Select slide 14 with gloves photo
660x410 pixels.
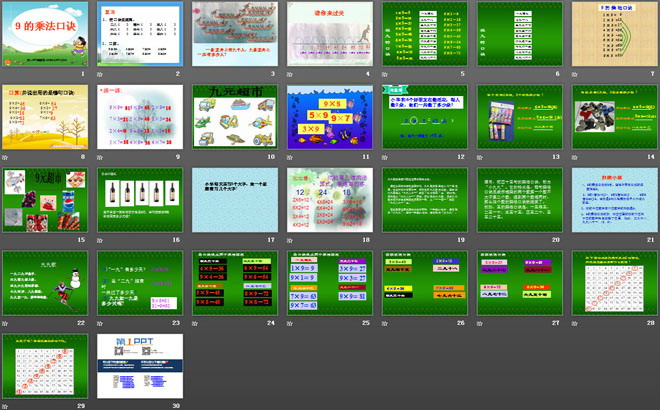pyautogui.click(x=615, y=117)
